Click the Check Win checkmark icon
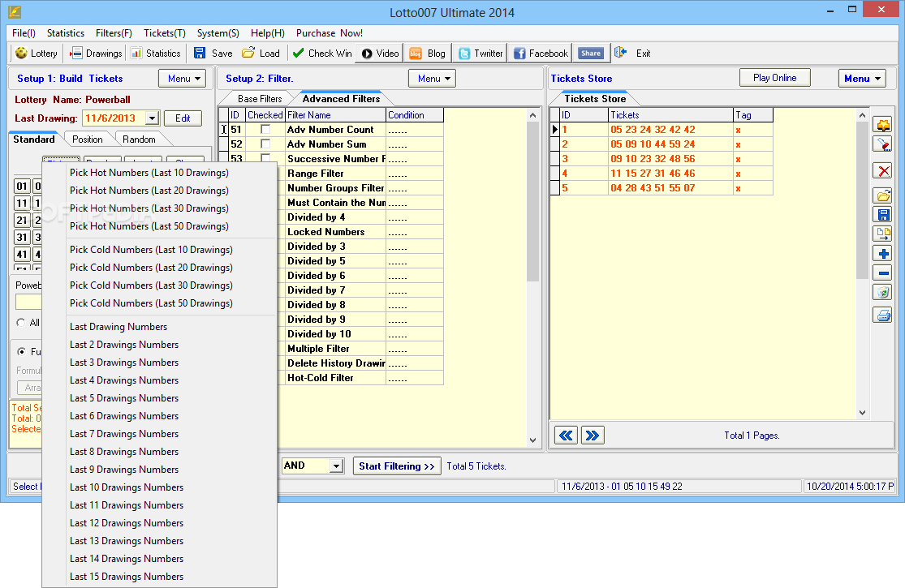This screenshot has width=905, height=588. (298, 53)
